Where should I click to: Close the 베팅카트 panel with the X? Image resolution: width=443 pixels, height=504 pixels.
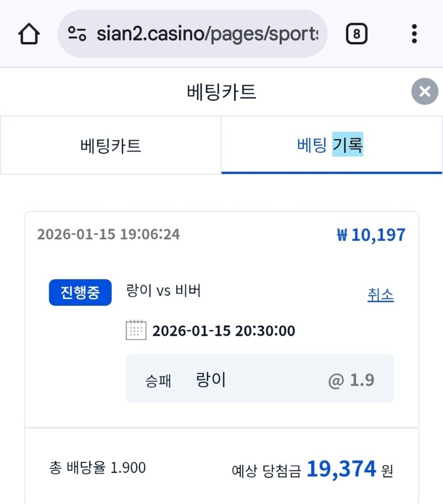click(425, 91)
